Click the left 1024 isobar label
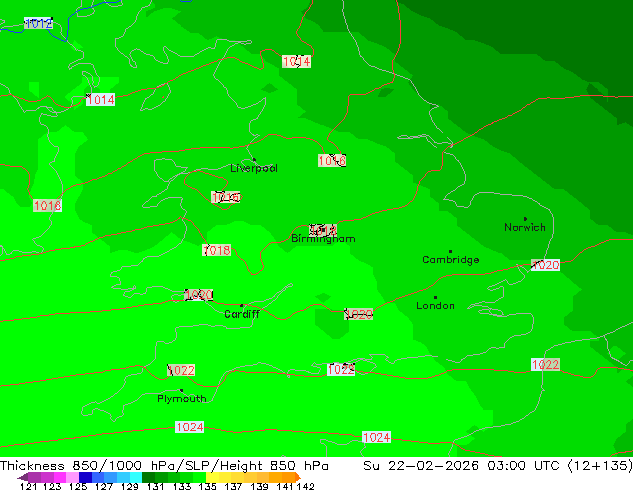 [x=189, y=427]
